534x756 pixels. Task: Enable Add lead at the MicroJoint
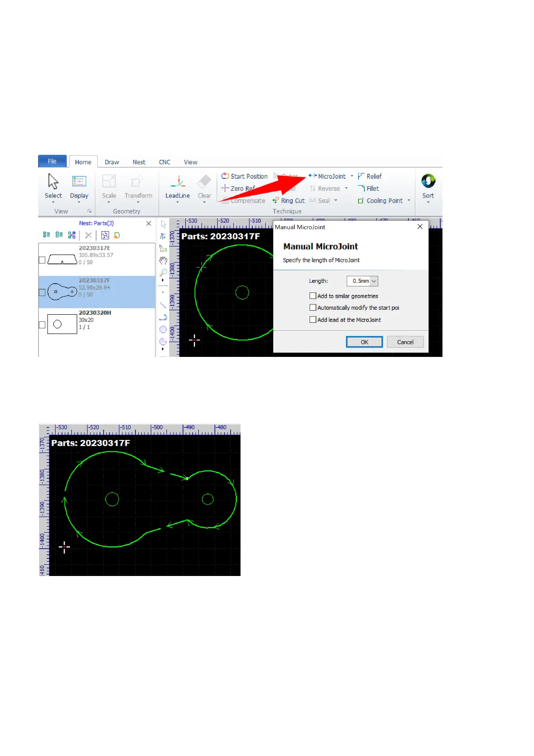pos(313,320)
